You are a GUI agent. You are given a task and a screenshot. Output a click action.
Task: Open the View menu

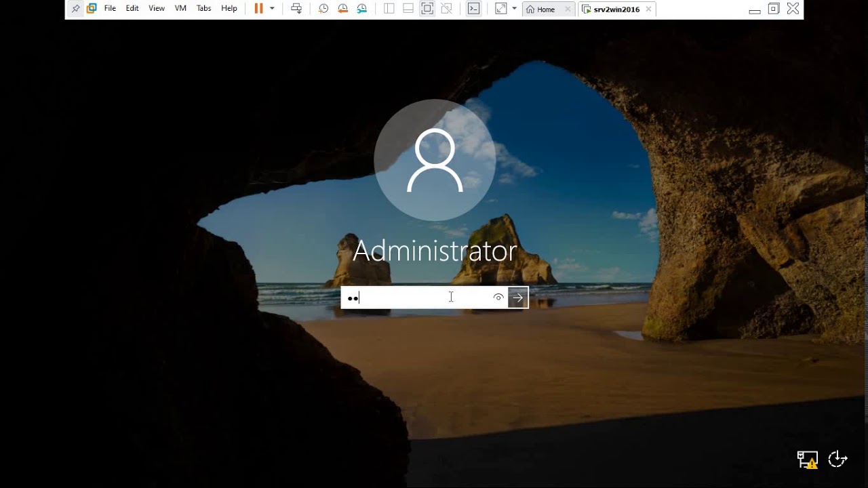[157, 9]
